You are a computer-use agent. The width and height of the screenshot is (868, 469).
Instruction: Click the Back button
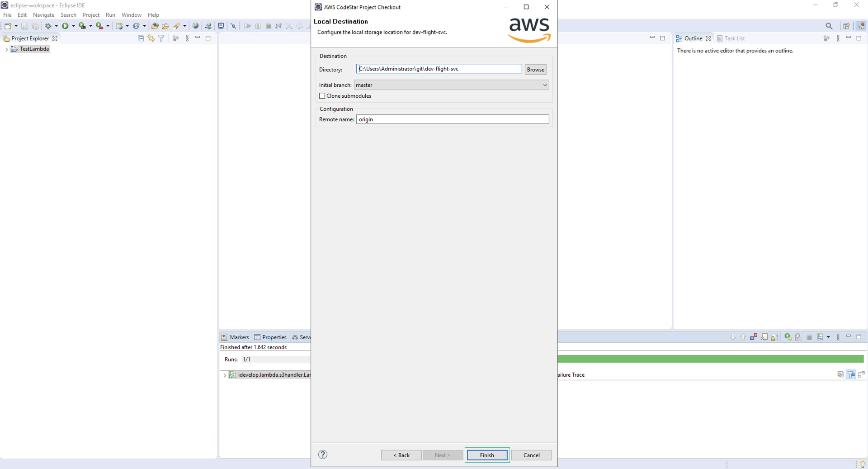[x=401, y=455]
